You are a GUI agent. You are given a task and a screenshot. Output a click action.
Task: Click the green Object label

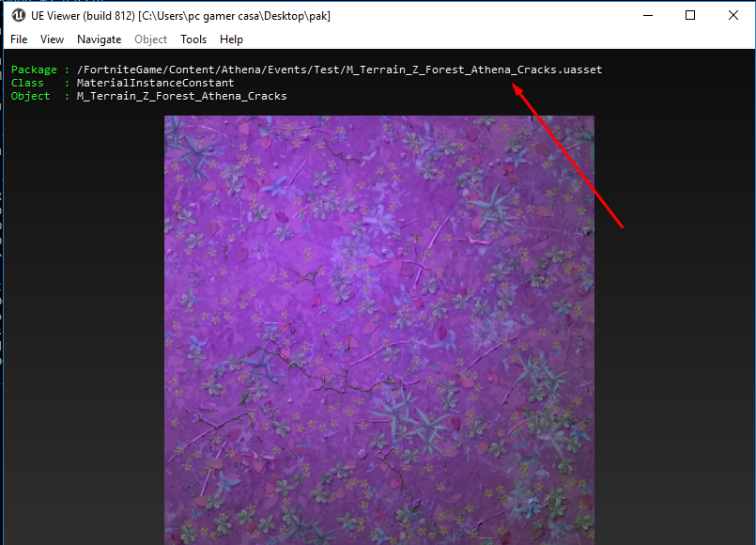point(30,96)
